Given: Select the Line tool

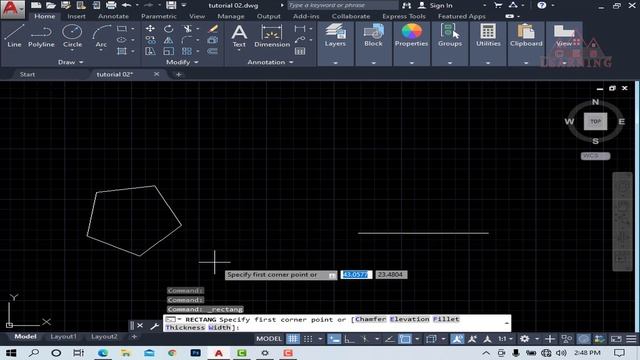Looking at the screenshot, I should pyautogui.click(x=14, y=36).
